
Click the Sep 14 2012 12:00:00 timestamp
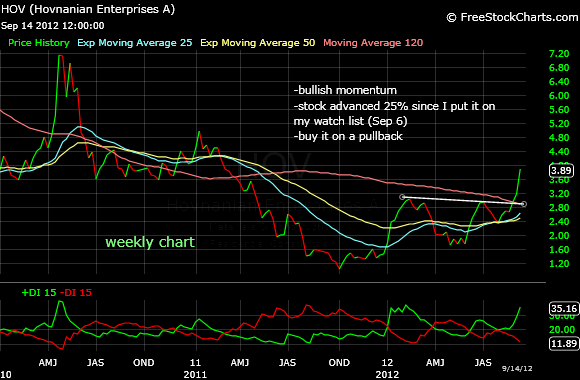point(53,26)
